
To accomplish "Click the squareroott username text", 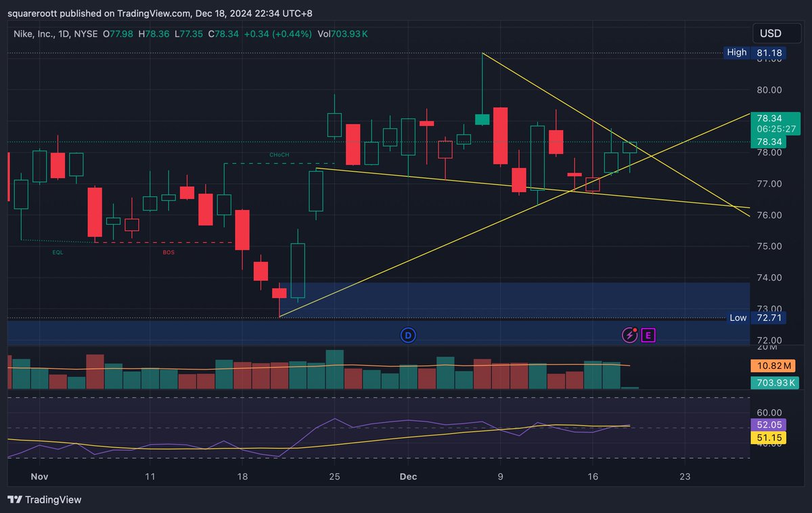I will [x=28, y=12].
